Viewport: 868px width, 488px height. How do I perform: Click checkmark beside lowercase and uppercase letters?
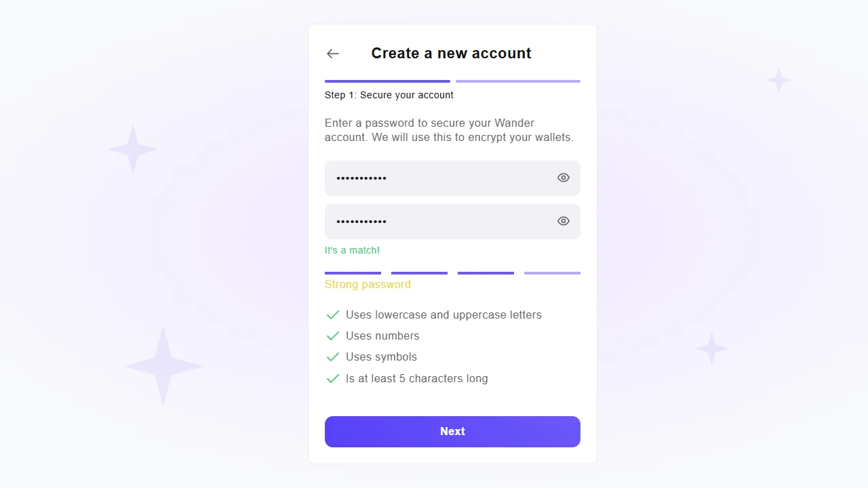[333, 315]
